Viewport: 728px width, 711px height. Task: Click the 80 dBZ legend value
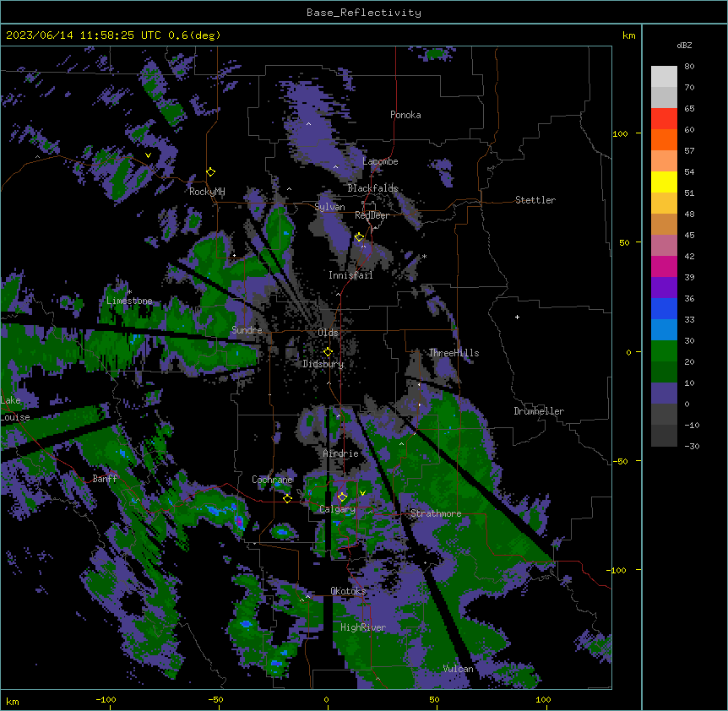(x=689, y=67)
